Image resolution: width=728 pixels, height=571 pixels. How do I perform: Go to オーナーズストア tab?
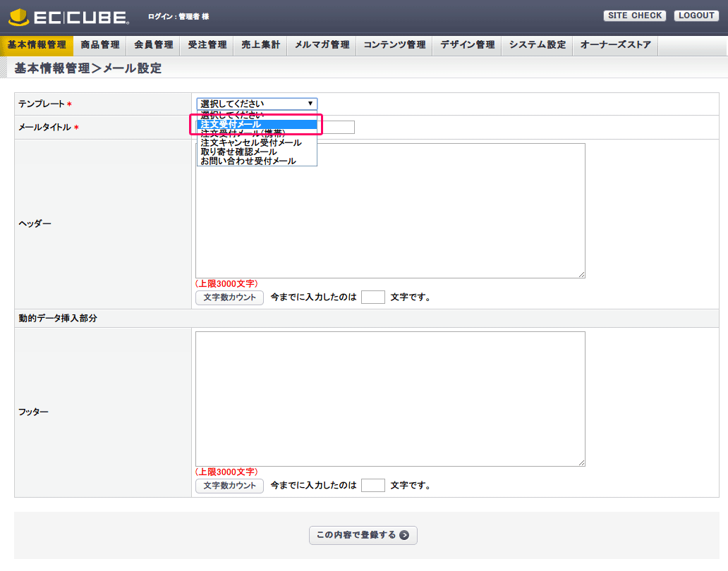click(x=616, y=45)
